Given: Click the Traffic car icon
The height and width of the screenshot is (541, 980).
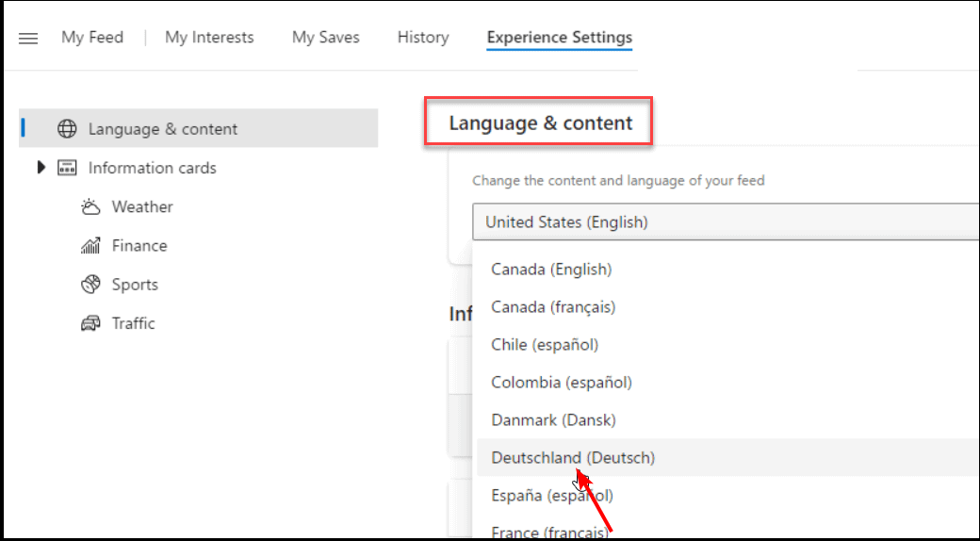Looking at the screenshot, I should [90, 323].
